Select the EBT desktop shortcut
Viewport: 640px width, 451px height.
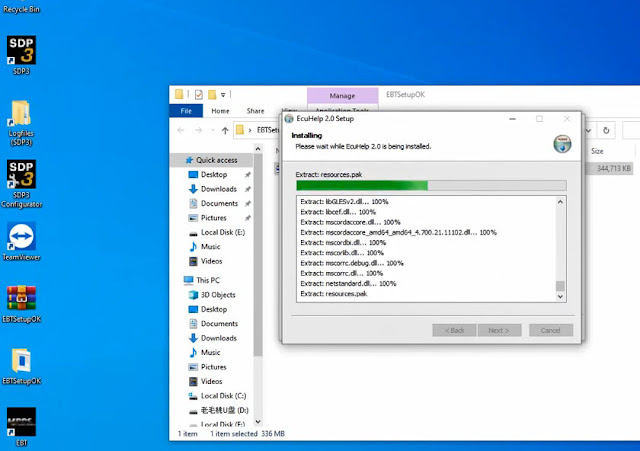tap(21, 427)
